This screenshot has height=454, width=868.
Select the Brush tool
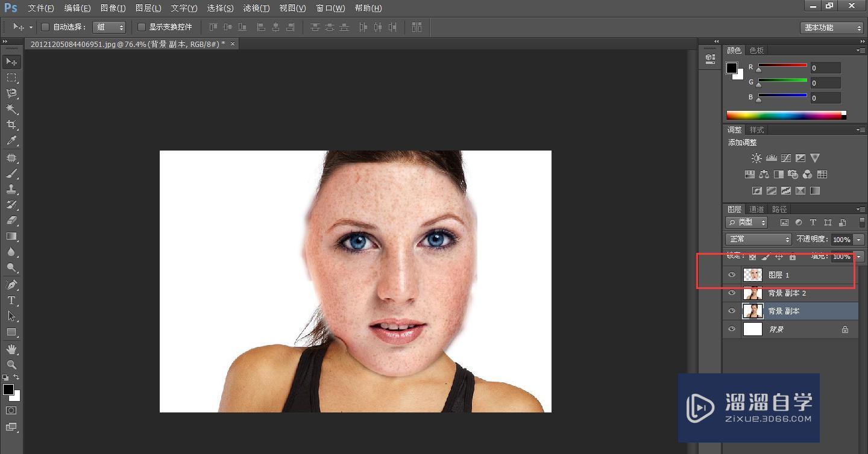pos(11,173)
